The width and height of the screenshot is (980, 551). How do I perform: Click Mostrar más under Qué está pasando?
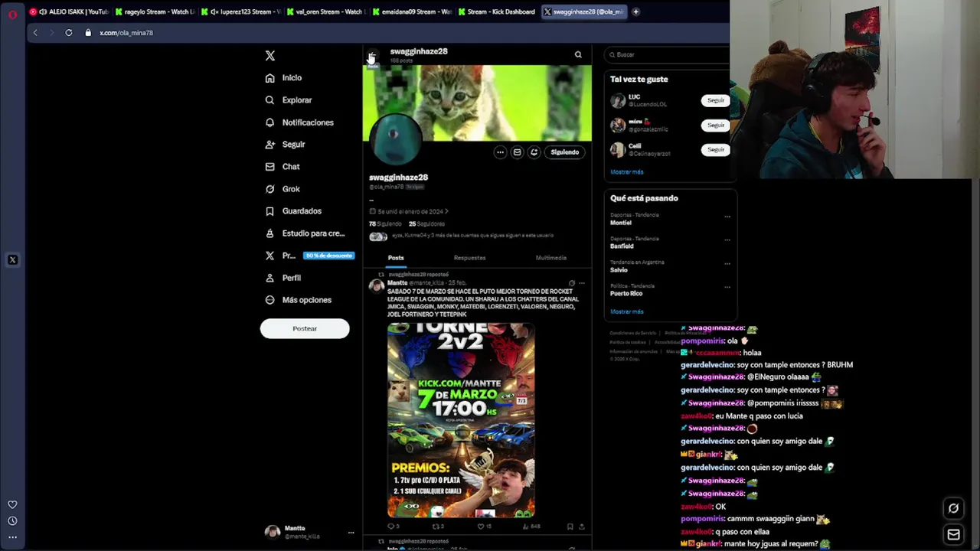click(627, 312)
